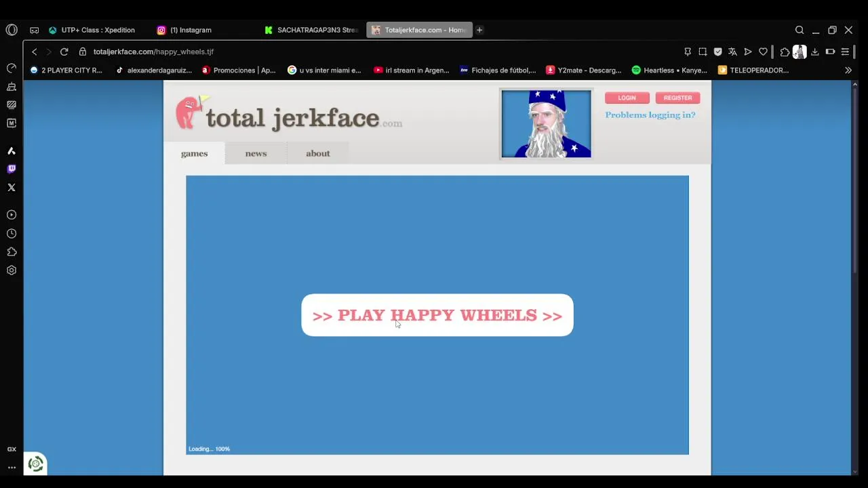The height and width of the screenshot is (488, 868).
Task: Click the profile picture in toolbar
Action: (x=800, y=52)
